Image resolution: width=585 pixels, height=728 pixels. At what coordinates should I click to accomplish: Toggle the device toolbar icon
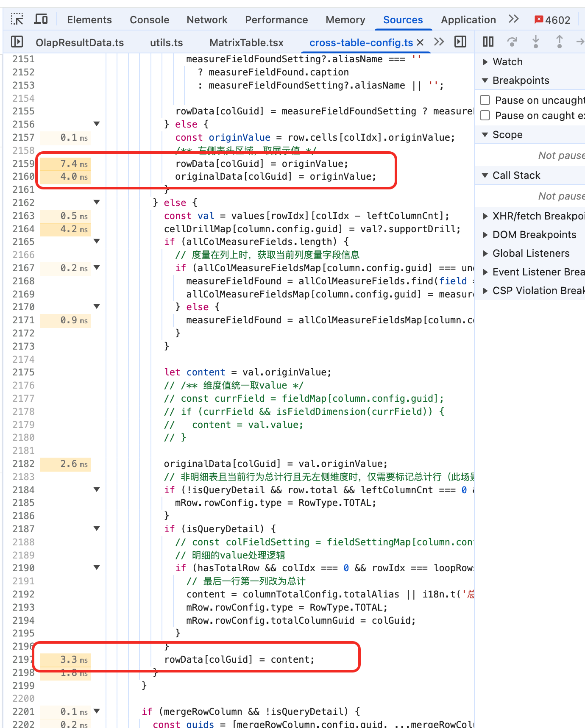click(41, 19)
